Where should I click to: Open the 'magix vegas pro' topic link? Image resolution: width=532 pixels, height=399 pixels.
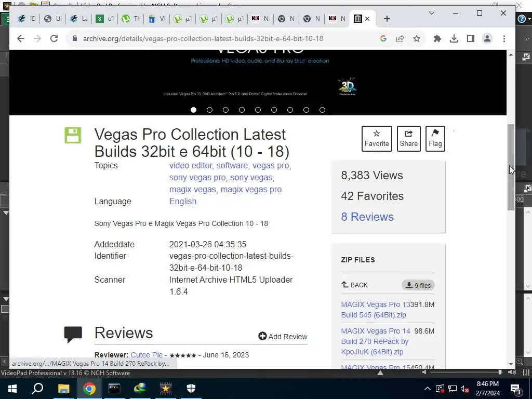(251, 189)
